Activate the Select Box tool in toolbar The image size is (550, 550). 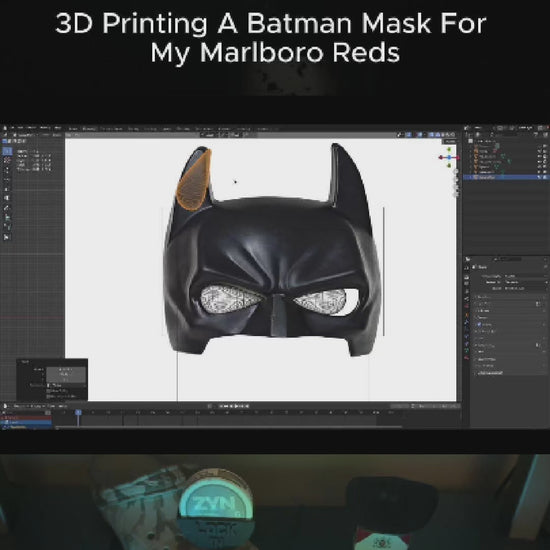(x=7, y=151)
